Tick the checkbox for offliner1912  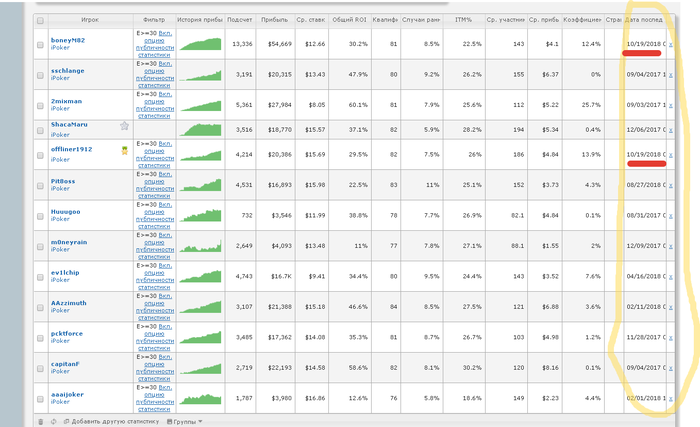40,155
